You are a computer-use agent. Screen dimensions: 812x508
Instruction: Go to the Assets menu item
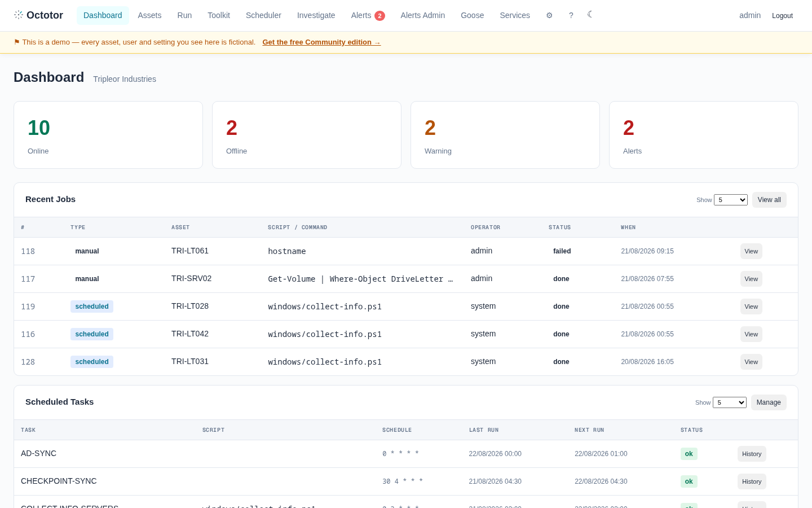coord(149,15)
